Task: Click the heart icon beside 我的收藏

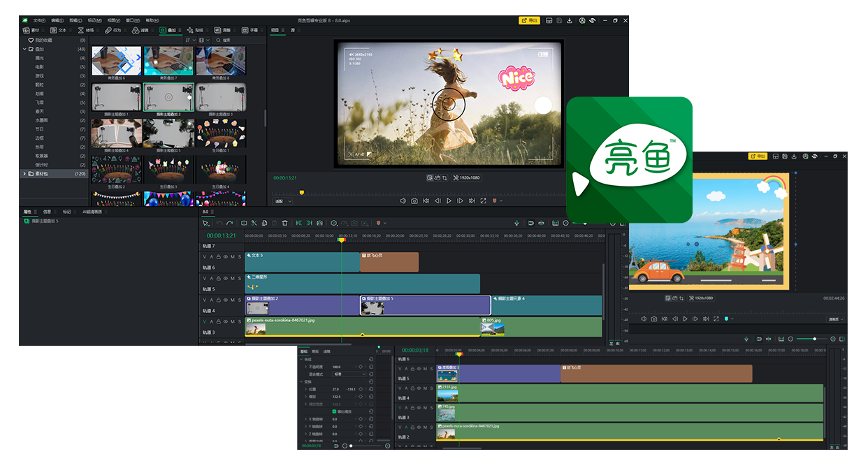Action: (x=30, y=41)
